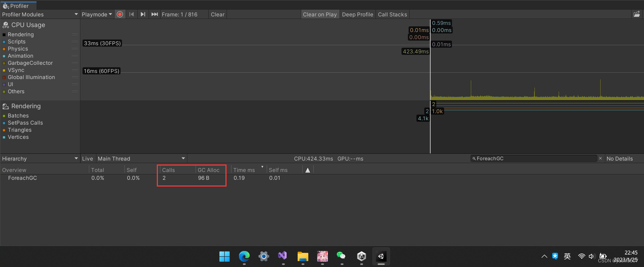Open WeChat from the taskbar
The image size is (644, 267).
(x=341, y=256)
